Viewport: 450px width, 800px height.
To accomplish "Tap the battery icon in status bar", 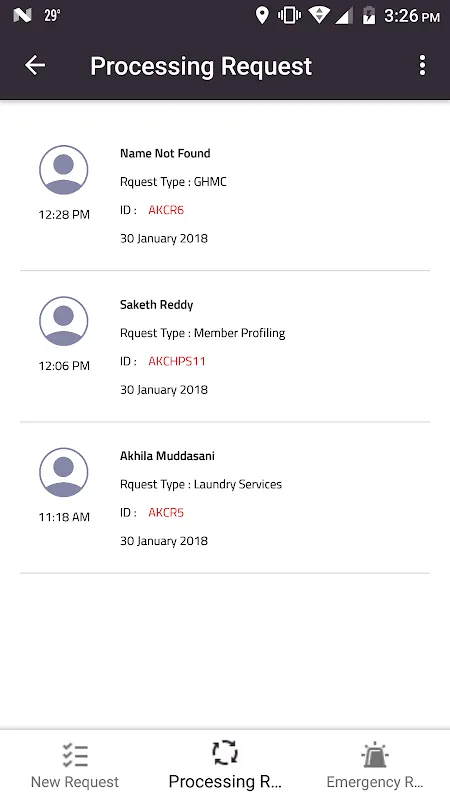I will point(368,16).
